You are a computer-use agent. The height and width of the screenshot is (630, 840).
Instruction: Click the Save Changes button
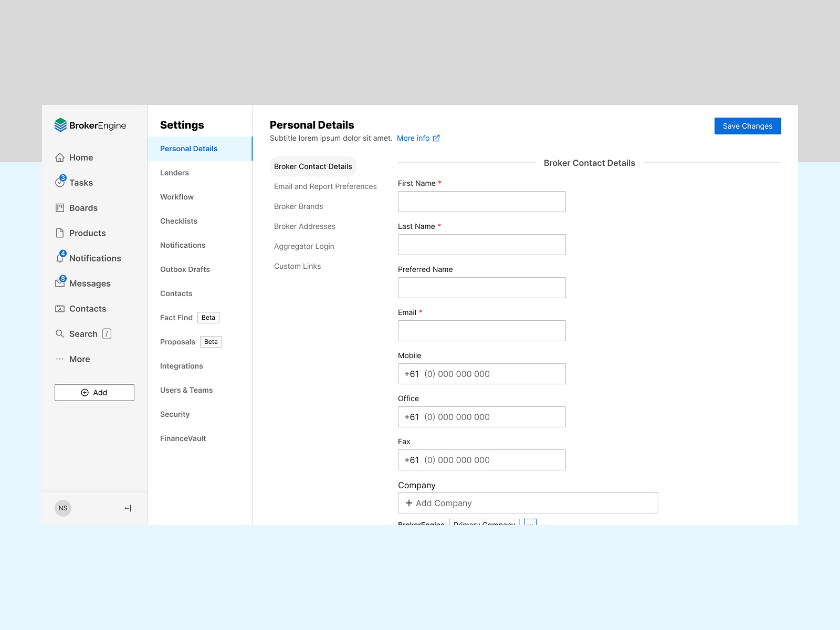[747, 126]
